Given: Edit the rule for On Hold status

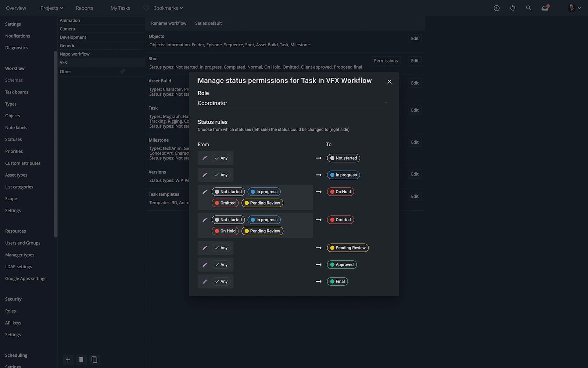Looking at the screenshot, I should click(x=205, y=192).
